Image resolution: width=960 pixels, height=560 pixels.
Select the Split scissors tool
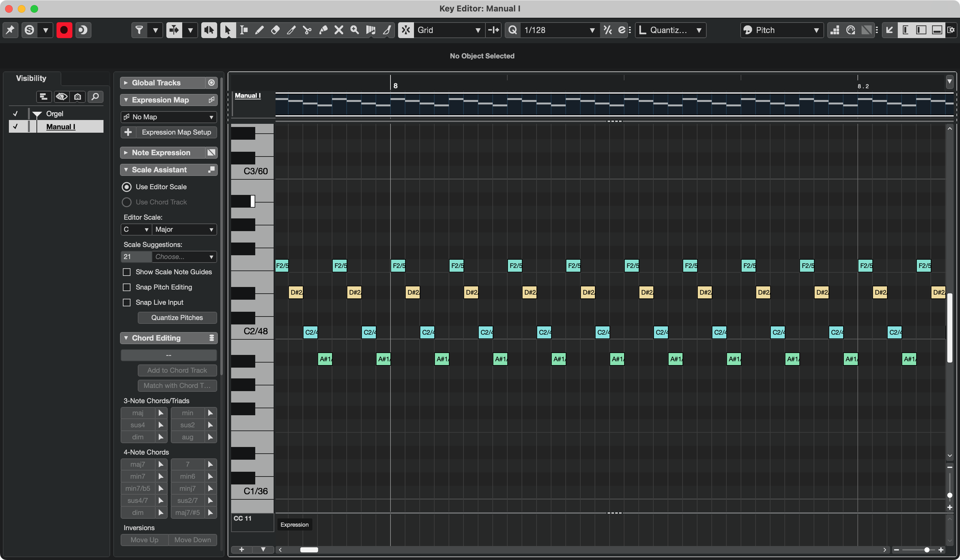(307, 30)
